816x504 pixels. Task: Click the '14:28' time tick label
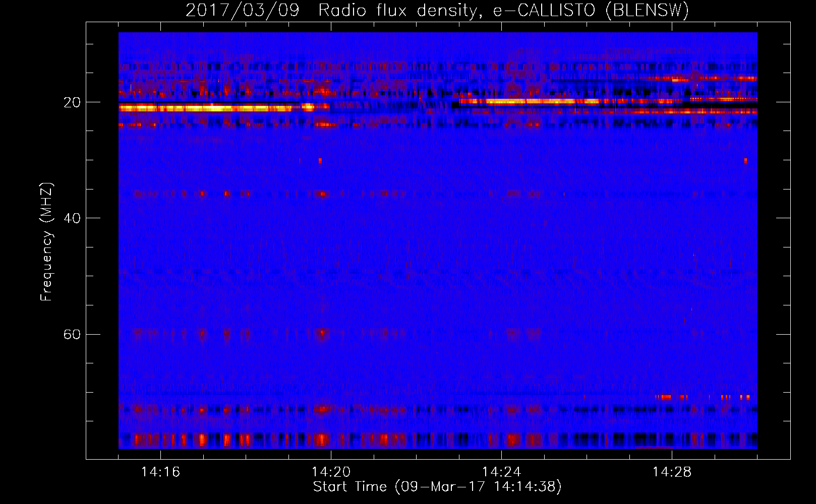pyautogui.click(x=672, y=472)
